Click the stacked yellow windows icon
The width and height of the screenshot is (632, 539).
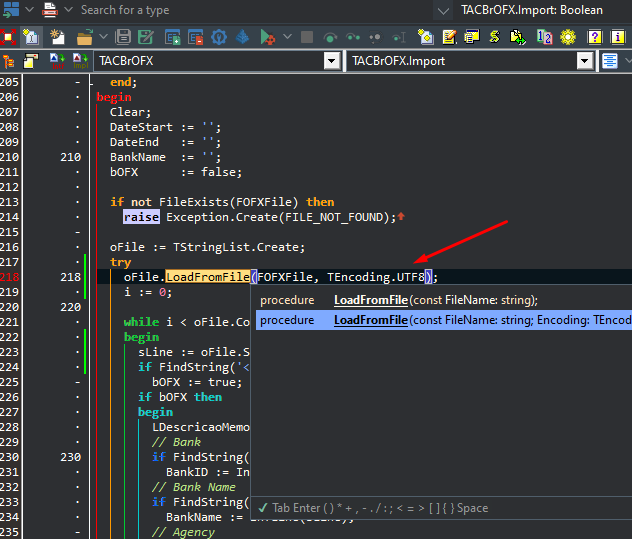(472, 37)
